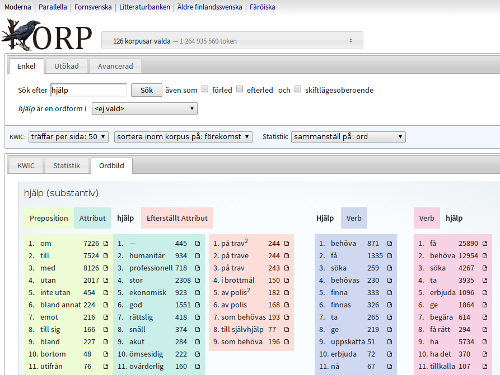Open example sentences icon for 'till självhjälp' row
500x375 pixels.
pos(286,330)
